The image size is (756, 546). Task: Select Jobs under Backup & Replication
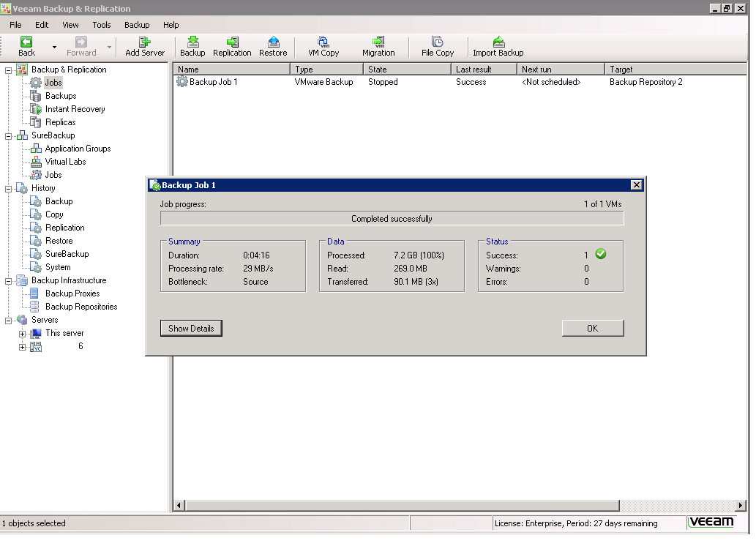pyautogui.click(x=53, y=83)
